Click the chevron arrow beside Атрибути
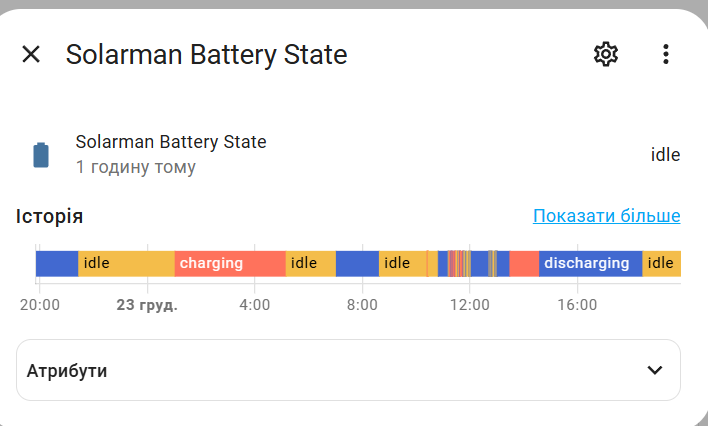Image resolution: width=708 pixels, height=426 pixels. [x=655, y=370]
